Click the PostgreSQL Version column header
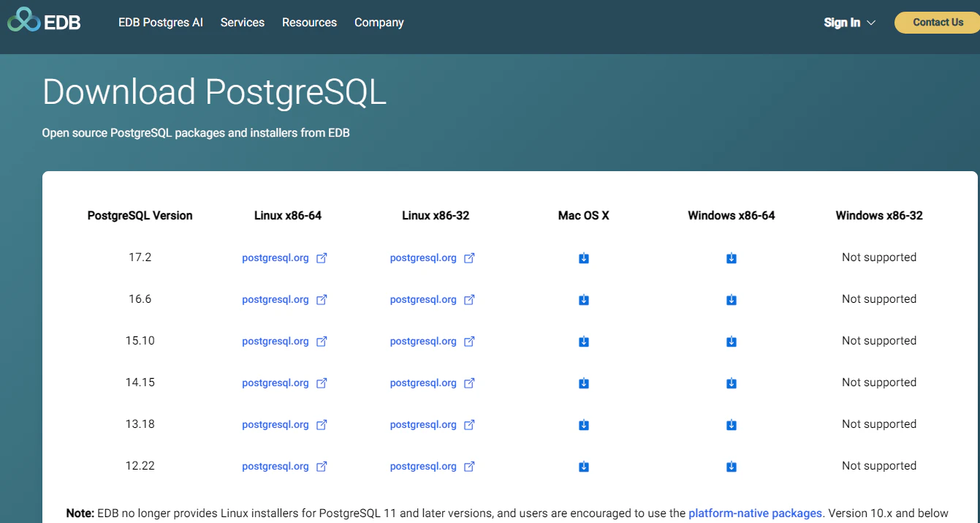980x523 pixels. coord(140,216)
